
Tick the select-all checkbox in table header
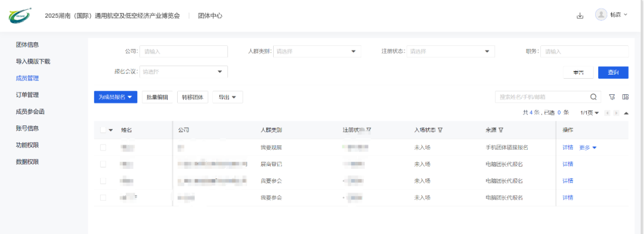tap(103, 130)
